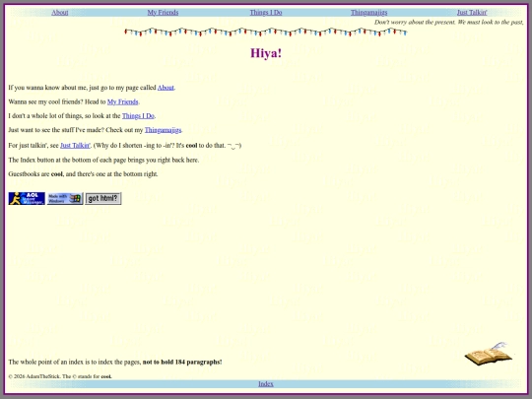Open the Just Talkin' link in the paragraph
Screen dimensions: 532x399
tap(75, 145)
